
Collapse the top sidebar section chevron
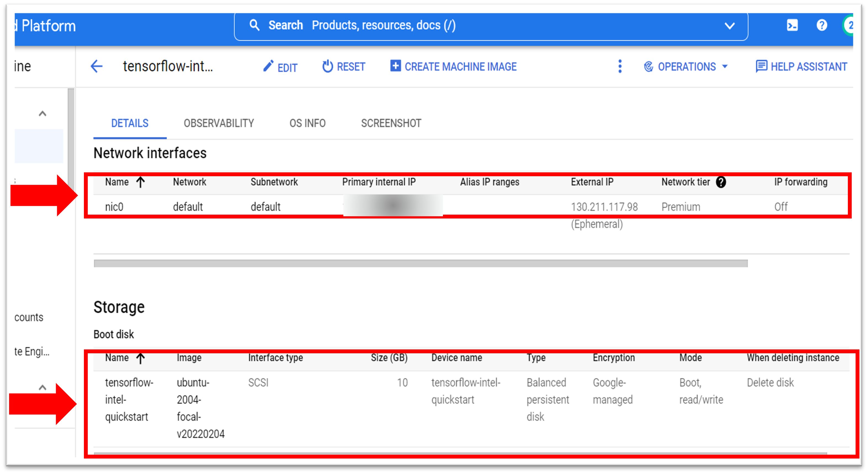pyautogui.click(x=43, y=114)
